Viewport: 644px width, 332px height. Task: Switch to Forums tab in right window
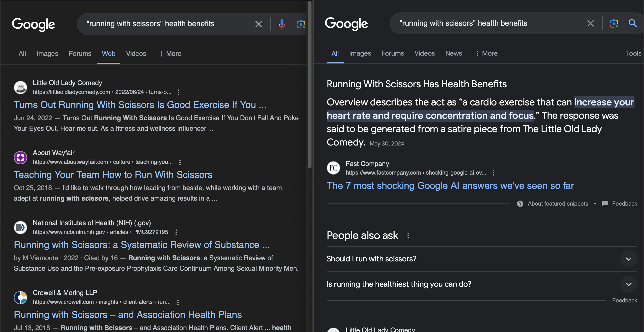coord(392,53)
